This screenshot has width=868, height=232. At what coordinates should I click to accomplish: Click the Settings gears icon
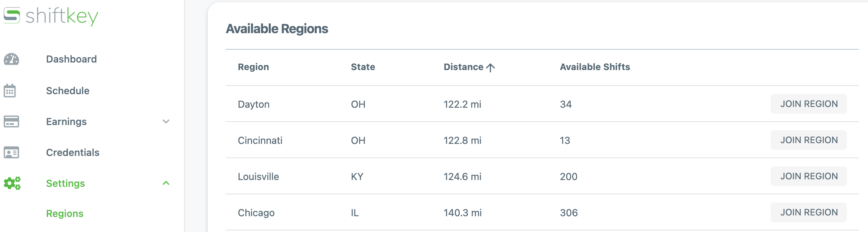pyautogui.click(x=12, y=183)
